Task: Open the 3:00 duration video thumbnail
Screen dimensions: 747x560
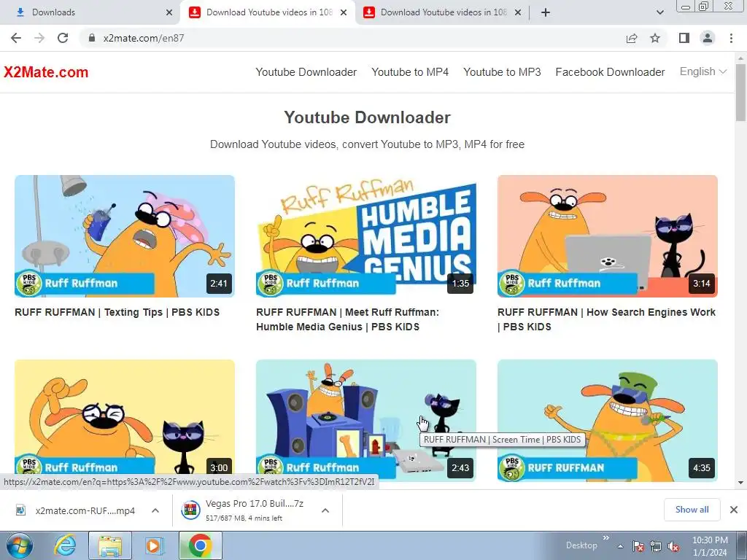Action: point(124,421)
